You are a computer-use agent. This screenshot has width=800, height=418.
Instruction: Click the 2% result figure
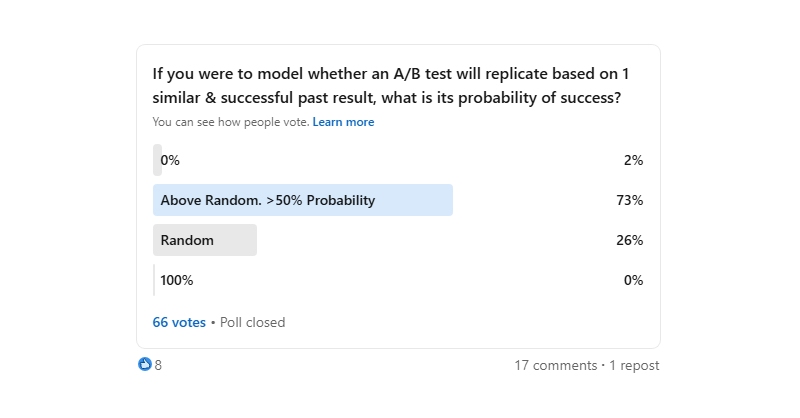632,160
